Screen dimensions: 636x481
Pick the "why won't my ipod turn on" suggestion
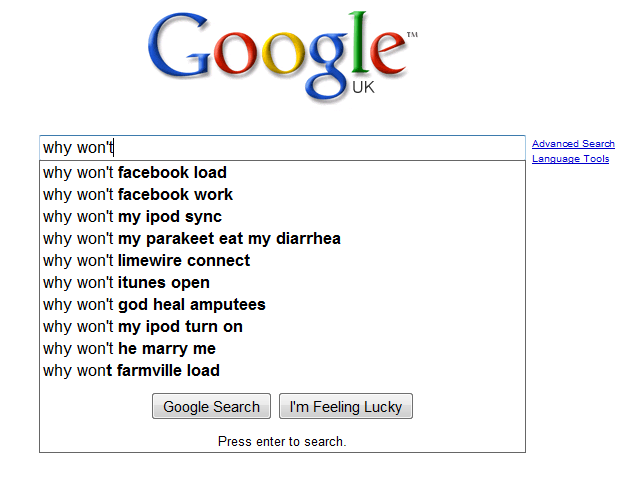143,326
